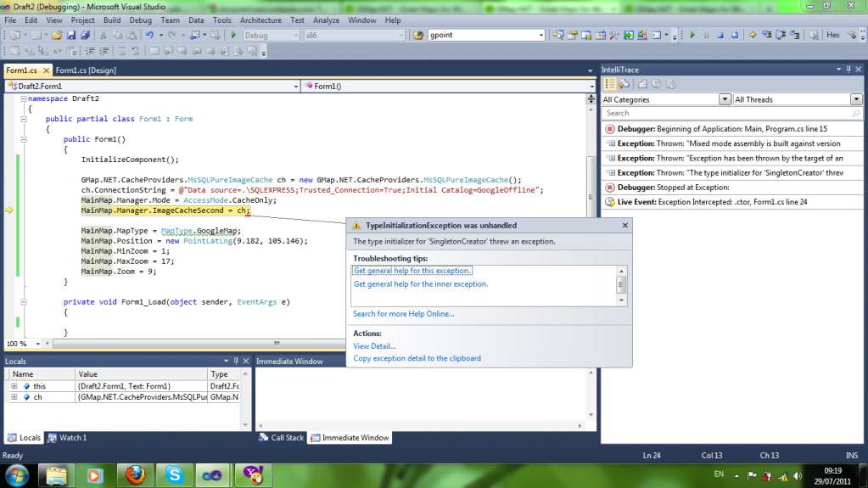
Task: Open the gpoint find combo box dropdown
Action: [x=540, y=35]
